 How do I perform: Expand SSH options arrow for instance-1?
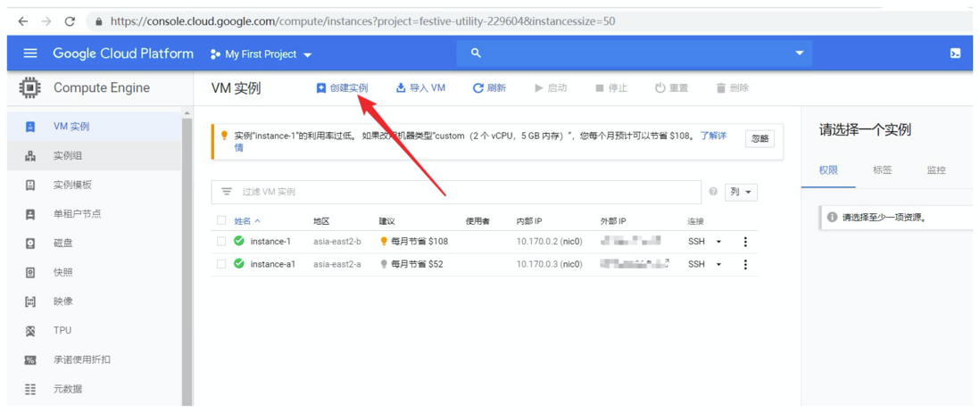coord(718,242)
